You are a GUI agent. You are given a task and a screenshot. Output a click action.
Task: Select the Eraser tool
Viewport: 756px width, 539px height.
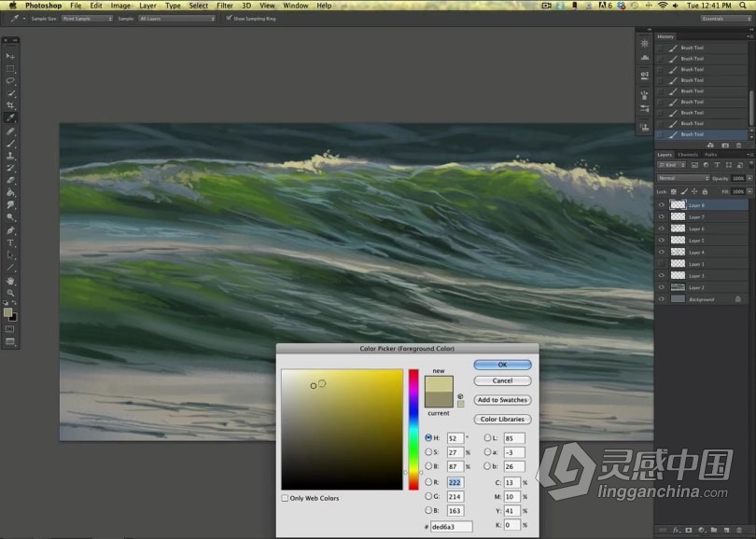[10, 180]
